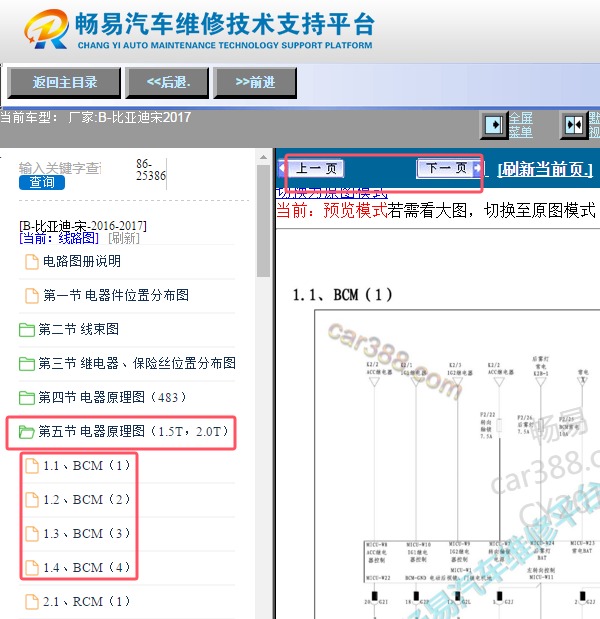Click the page icon beside 1.3、BCM（3）

(x=32, y=534)
